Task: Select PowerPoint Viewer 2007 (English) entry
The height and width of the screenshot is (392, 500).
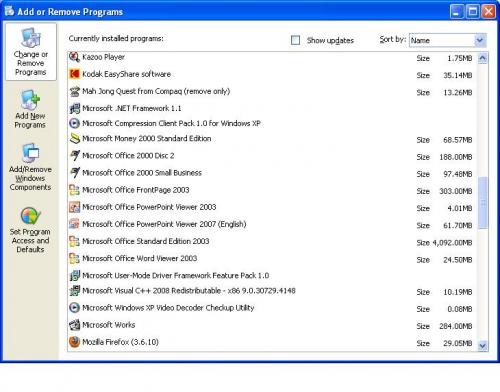Action: point(164,224)
